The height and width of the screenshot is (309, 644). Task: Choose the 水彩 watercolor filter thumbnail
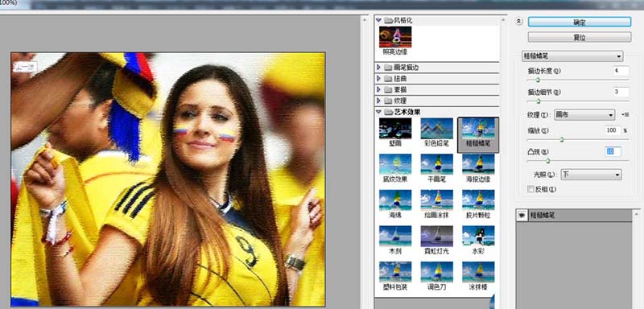point(478,240)
